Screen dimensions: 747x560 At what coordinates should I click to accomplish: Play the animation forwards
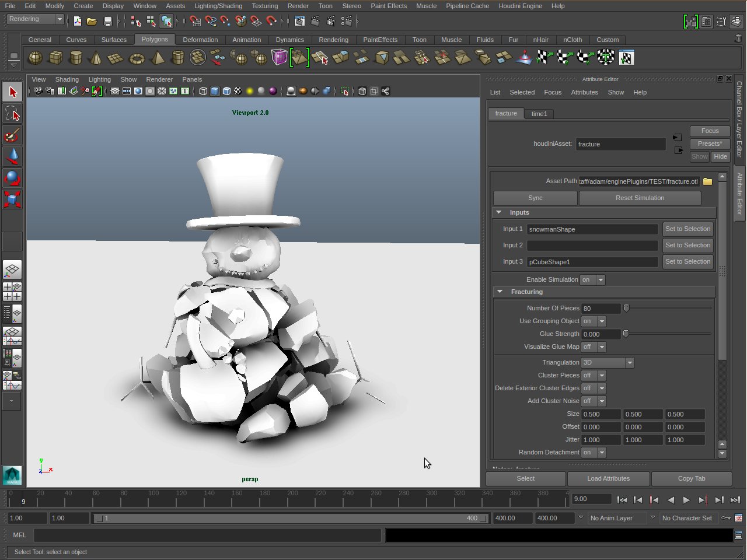(686, 500)
